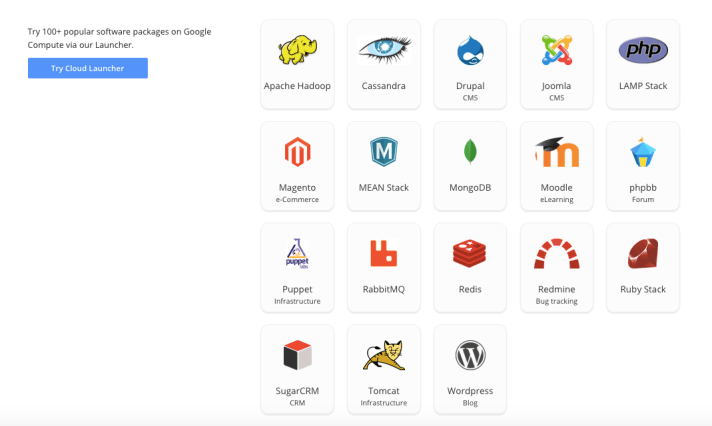This screenshot has width=712, height=426.
Task: Click the Forum subtitle under phpbb
Action: click(x=643, y=199)
